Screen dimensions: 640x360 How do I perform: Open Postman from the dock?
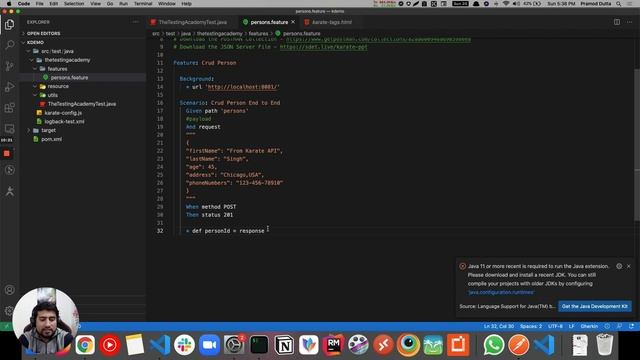click(519, 345)
